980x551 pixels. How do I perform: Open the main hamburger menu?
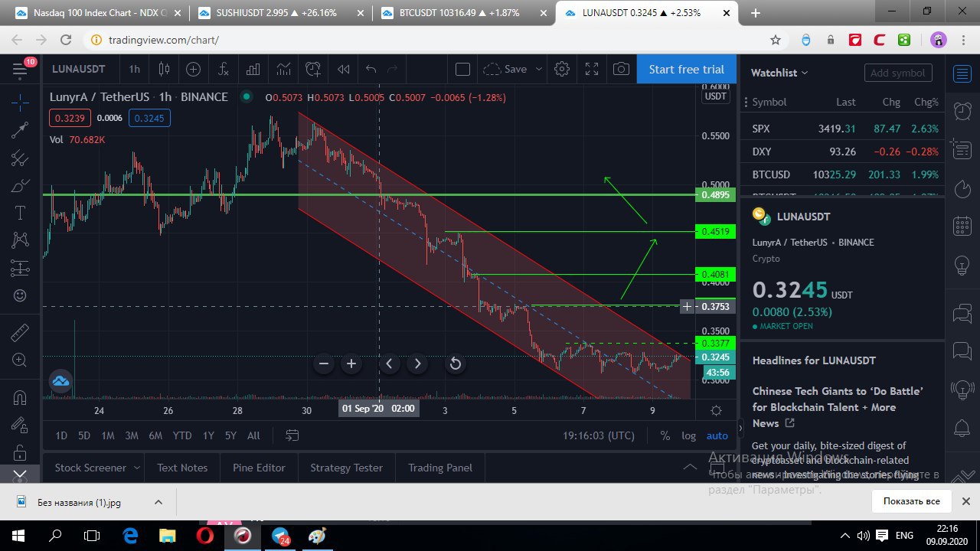point(20,70)
